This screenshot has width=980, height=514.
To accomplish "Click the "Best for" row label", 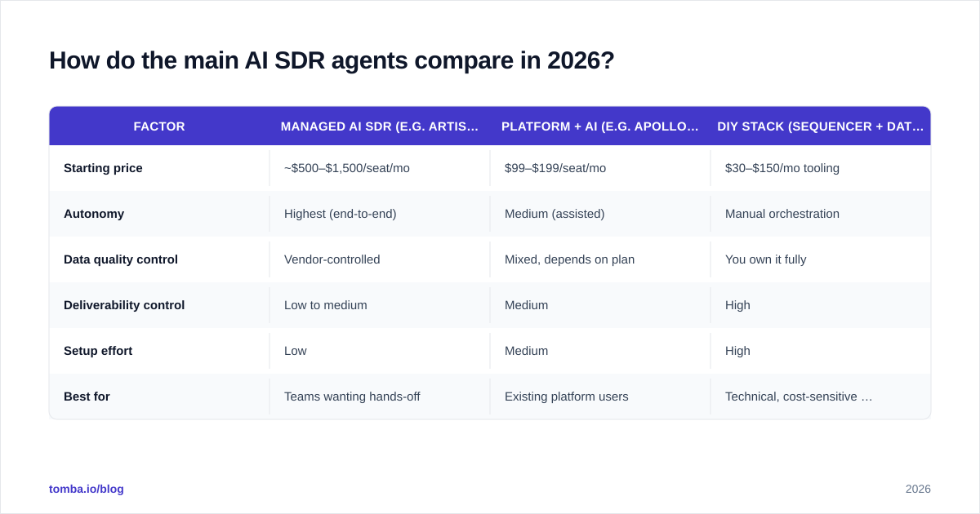I will pos(87,397).
